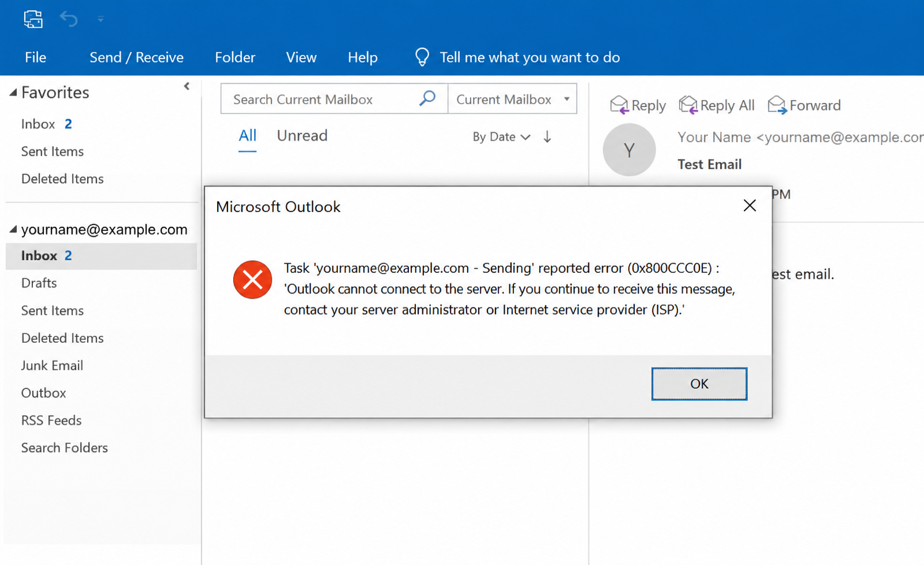924x565 pixels.
Task: Open the Current Mailbox scope dropdown
Action: coord(512,99)
